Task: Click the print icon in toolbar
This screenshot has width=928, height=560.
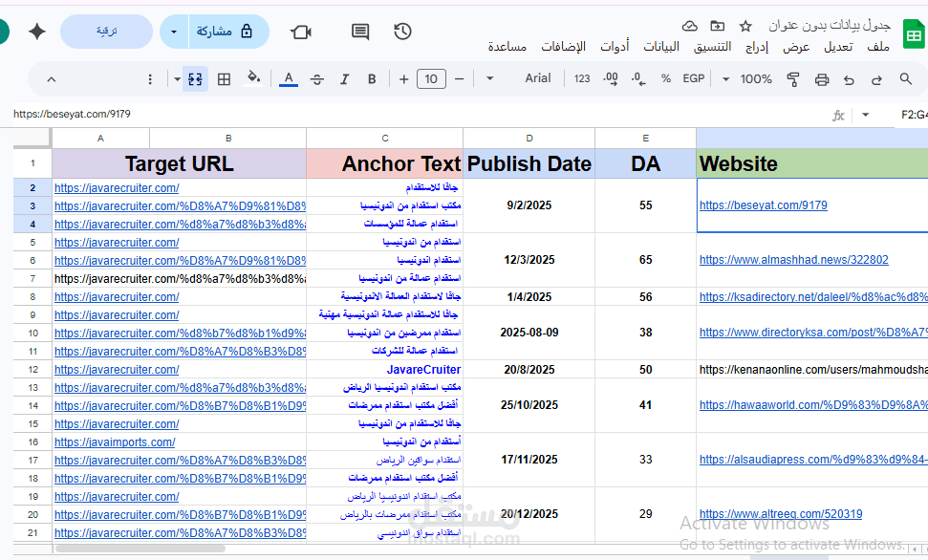Action: tap(822, 78)
